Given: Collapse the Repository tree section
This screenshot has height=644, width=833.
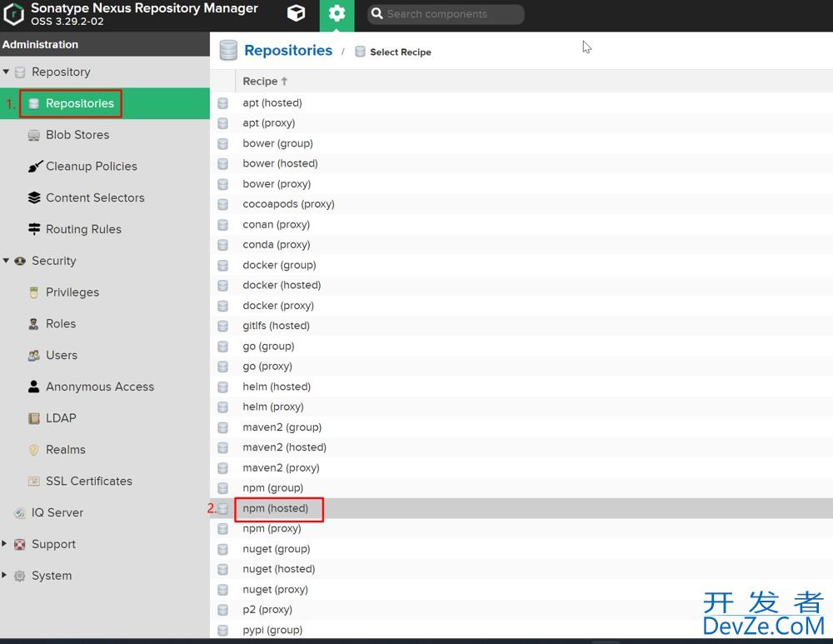Looking at the screenshot, I should pos(6,71).
